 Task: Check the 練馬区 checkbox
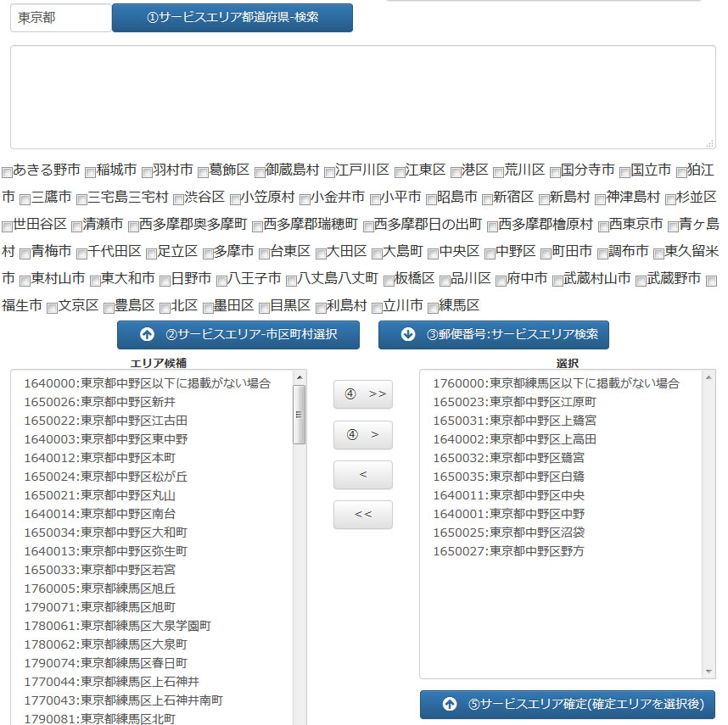tap(434, 307)
